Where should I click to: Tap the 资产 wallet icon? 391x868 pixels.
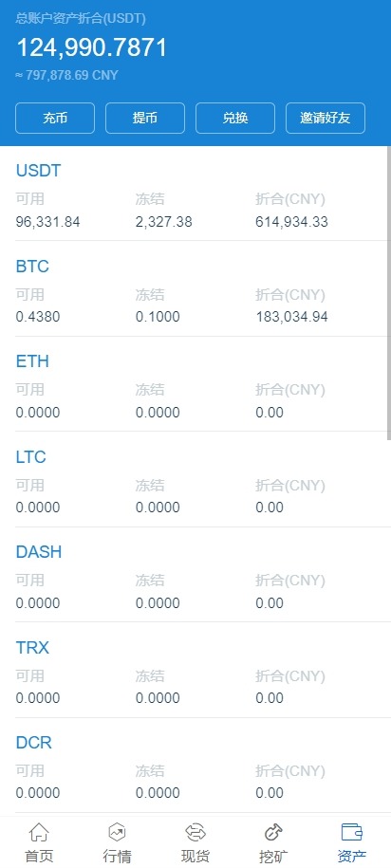(352, 831)
